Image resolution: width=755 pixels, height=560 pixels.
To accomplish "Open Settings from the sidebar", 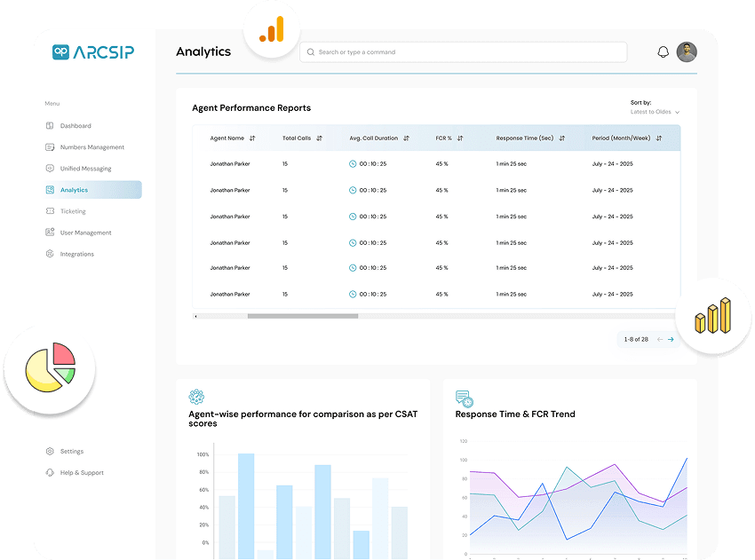I will click(x=71, y=452).
